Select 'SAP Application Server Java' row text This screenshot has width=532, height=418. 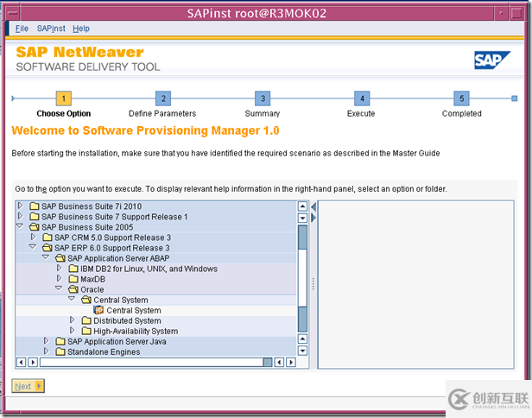point(117,342)
